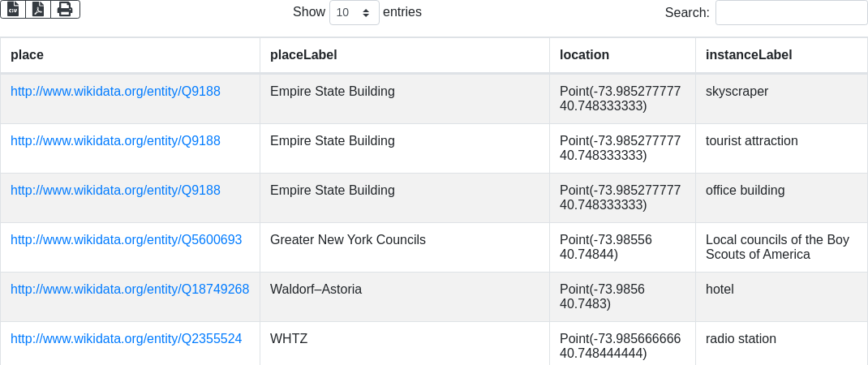
Task: Open the wikidata Q2355524 entity link
Action: pyautogui.click(x=126, y=339)
